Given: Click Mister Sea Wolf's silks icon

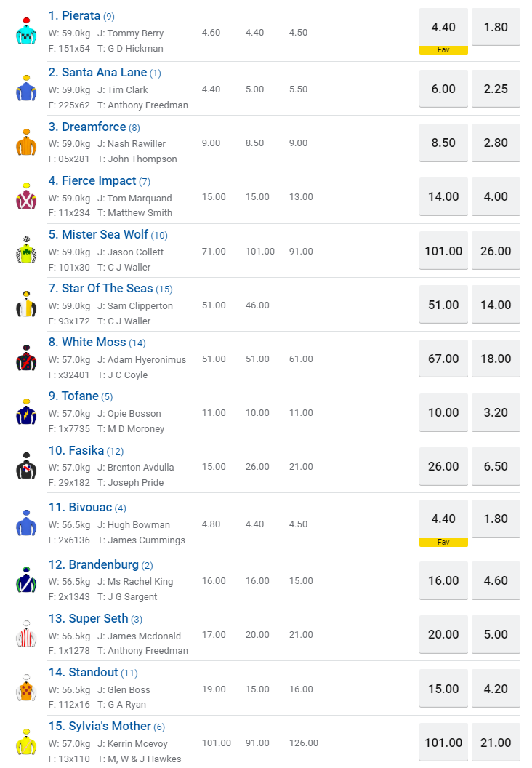Looking at the screenshot, I should click(26, 250).
